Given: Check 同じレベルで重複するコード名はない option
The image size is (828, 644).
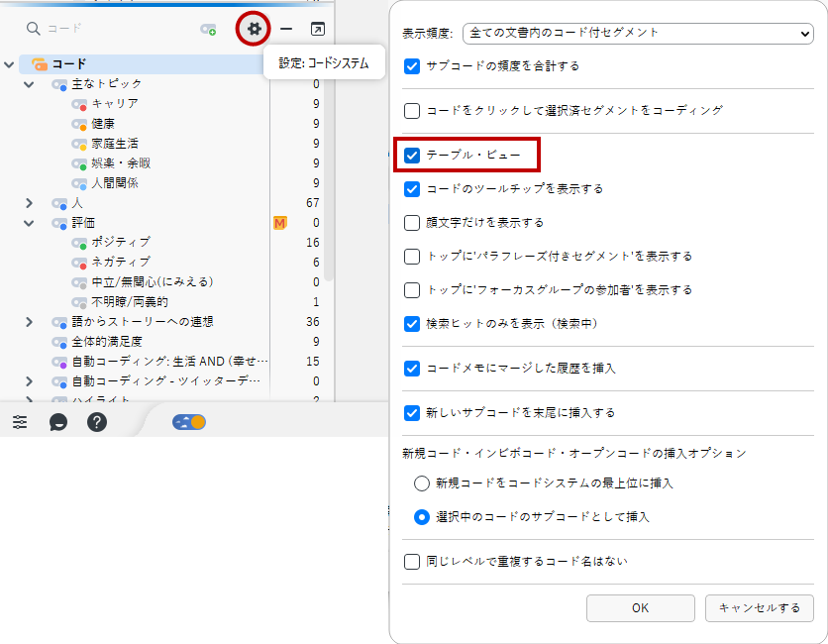Looking at the screenshot, I should point(413,562).
